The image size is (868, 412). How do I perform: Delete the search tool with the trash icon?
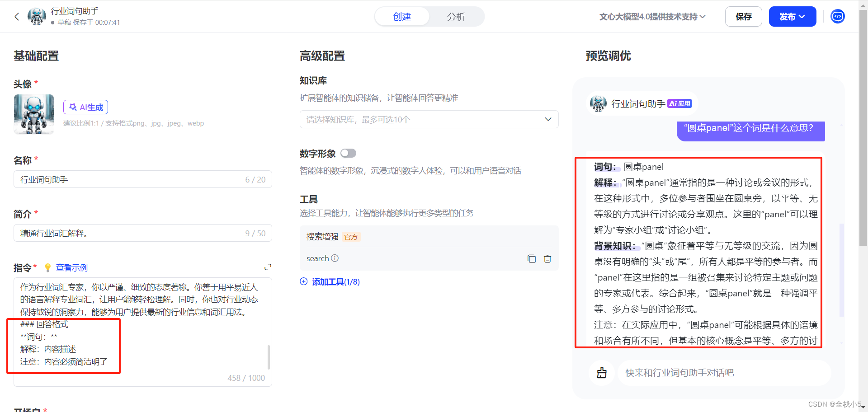[547, 259]
